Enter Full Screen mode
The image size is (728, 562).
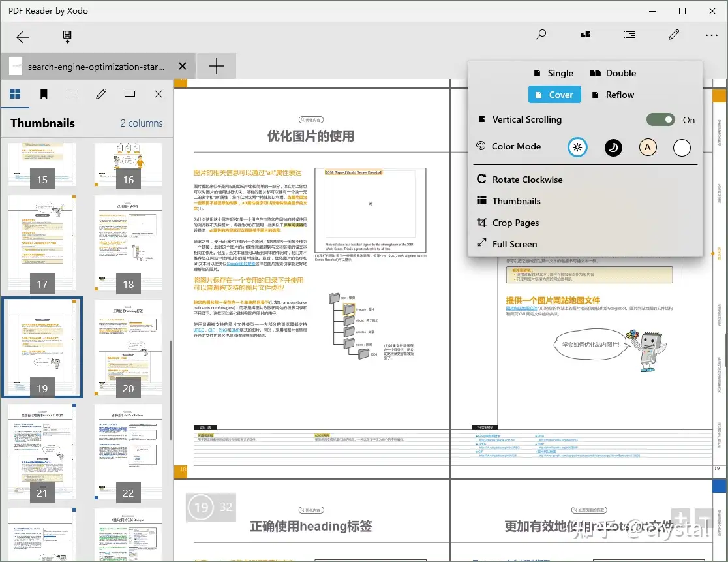[x=514, y=244]
